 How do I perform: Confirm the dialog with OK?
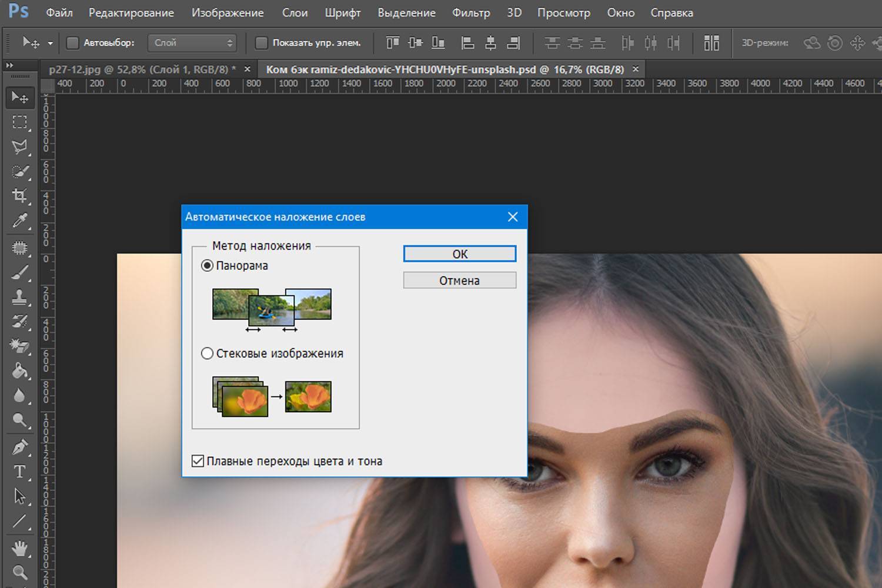click(459, 254)
